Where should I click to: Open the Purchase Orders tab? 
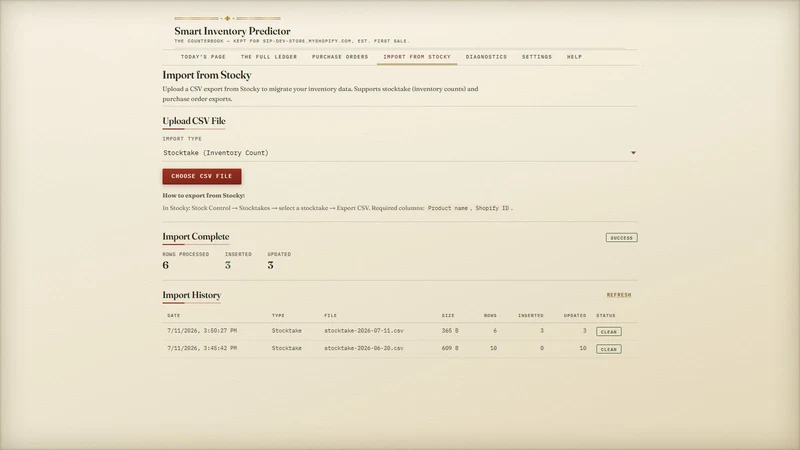(340, 57)
